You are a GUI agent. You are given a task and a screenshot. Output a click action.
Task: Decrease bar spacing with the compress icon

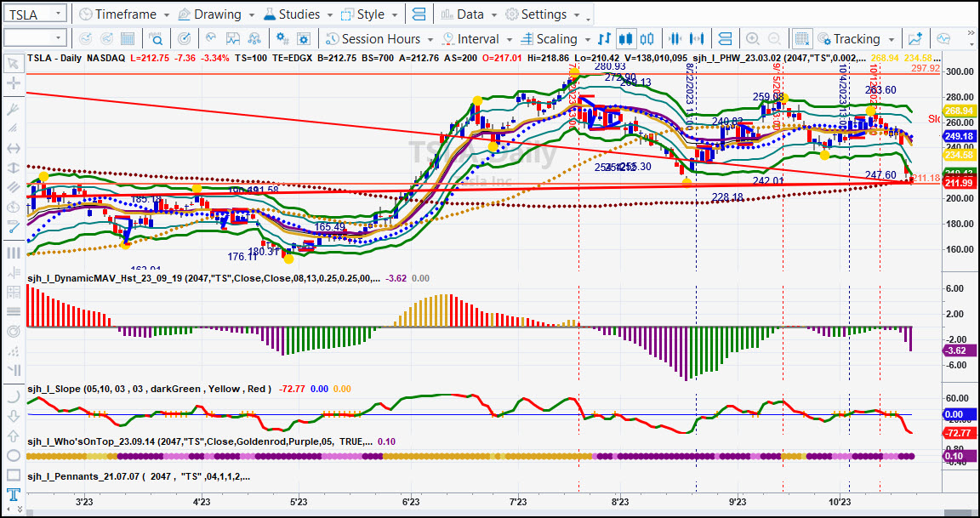coord(674,39)
